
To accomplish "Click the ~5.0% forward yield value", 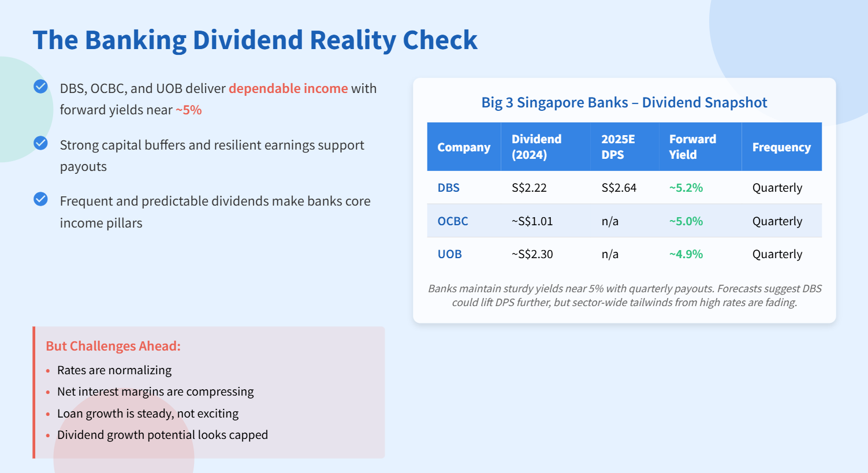I will point(686,221).
